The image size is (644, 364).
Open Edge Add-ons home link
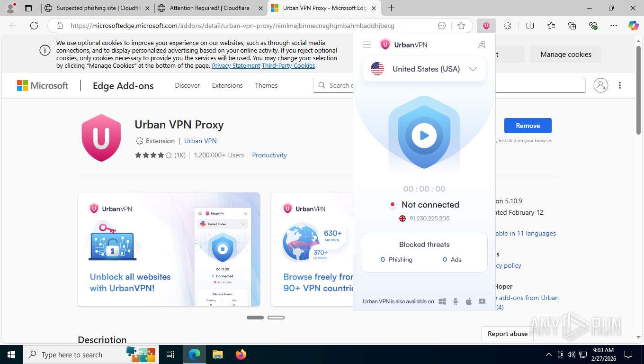pos(123,86)
